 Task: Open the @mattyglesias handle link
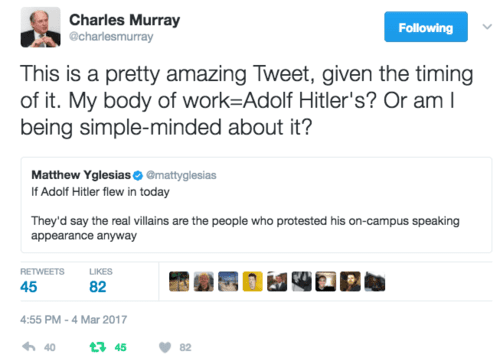pyautogui.click(x=181, y=176)
